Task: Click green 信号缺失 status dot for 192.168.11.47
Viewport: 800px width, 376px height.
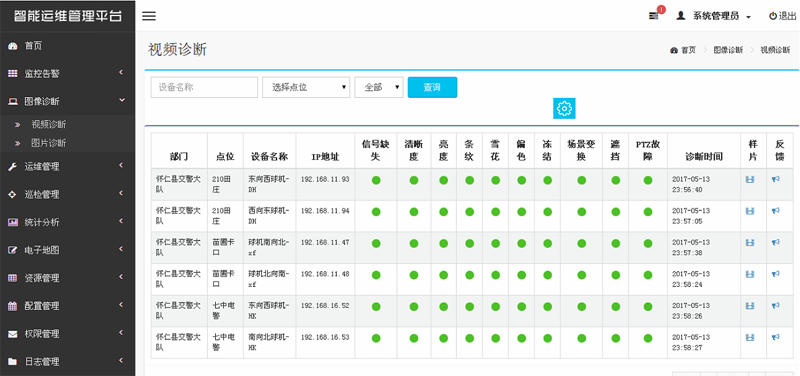Action: 376,242
